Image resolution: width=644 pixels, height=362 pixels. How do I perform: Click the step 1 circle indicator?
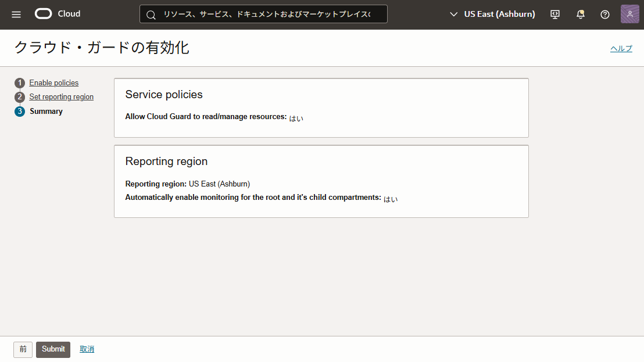pos(19,83)
